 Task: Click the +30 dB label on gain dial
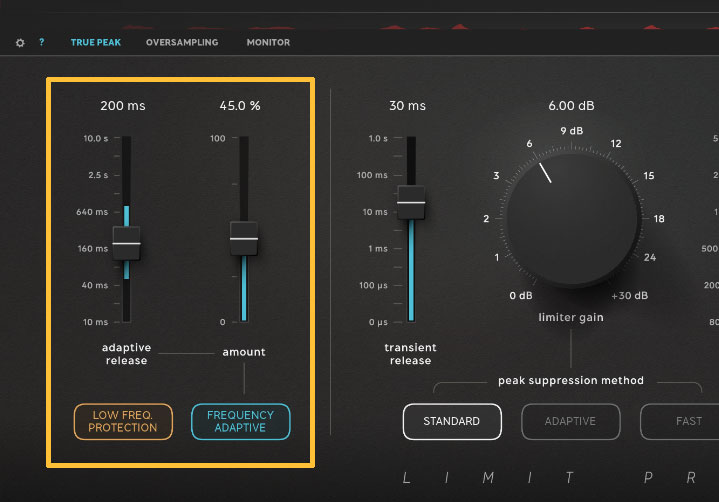coord(630,296)
